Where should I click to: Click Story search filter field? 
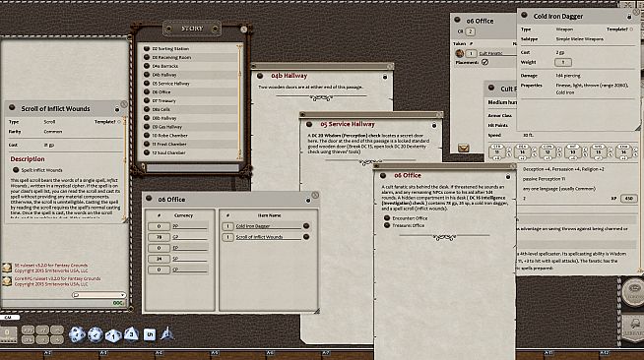(x=192, y=167)
